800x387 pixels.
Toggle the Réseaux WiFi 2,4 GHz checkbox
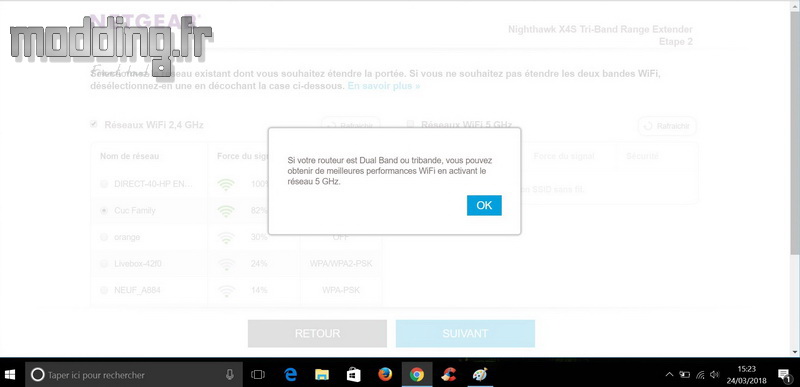point(93,124)
